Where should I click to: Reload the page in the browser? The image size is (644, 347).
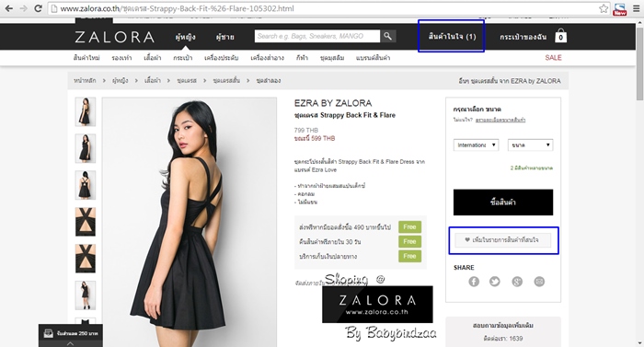pyautogui.click(x=38, y=8)
